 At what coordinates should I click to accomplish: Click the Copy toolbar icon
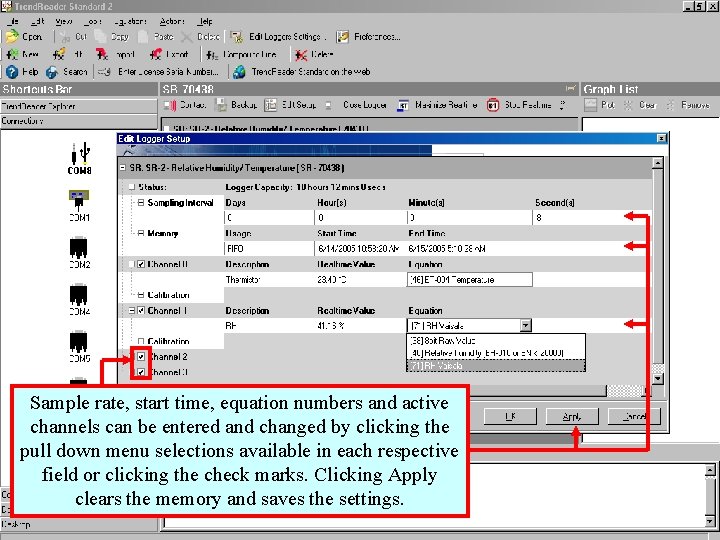coord(100,36)
